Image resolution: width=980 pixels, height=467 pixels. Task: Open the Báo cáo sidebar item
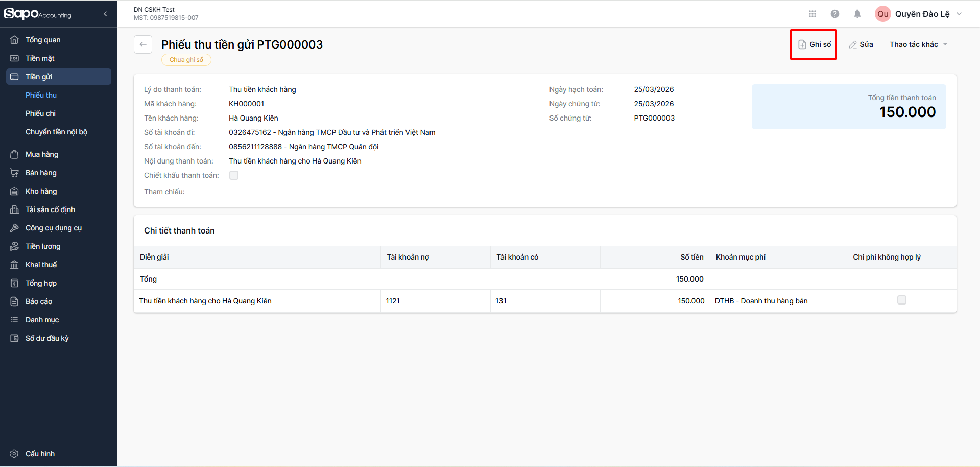tap(39, 301)
